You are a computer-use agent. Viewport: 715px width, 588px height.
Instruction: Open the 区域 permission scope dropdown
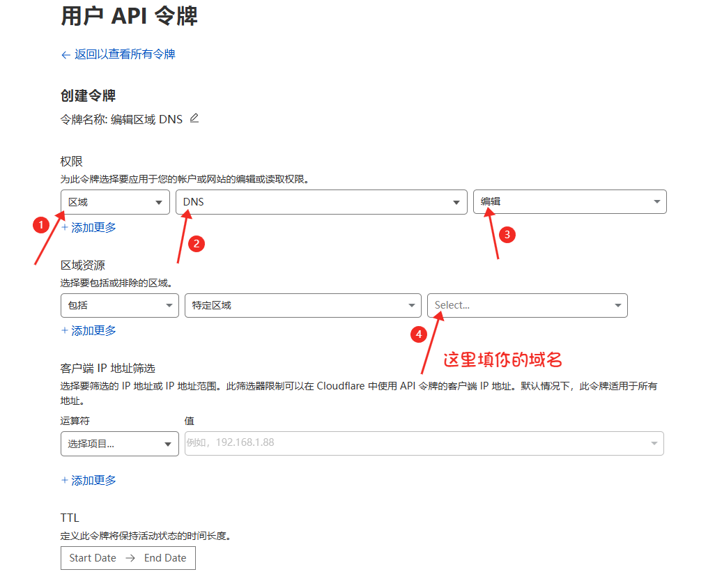115,202
